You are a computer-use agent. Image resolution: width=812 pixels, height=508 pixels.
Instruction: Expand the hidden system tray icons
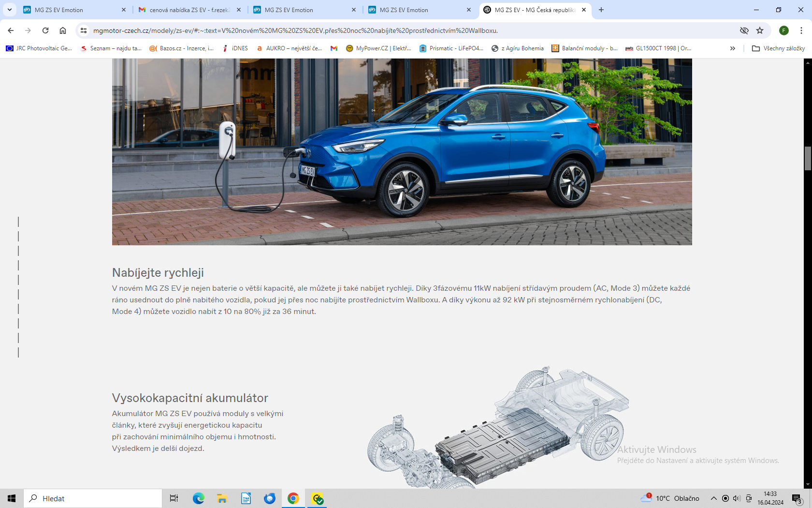click(714, 498)
